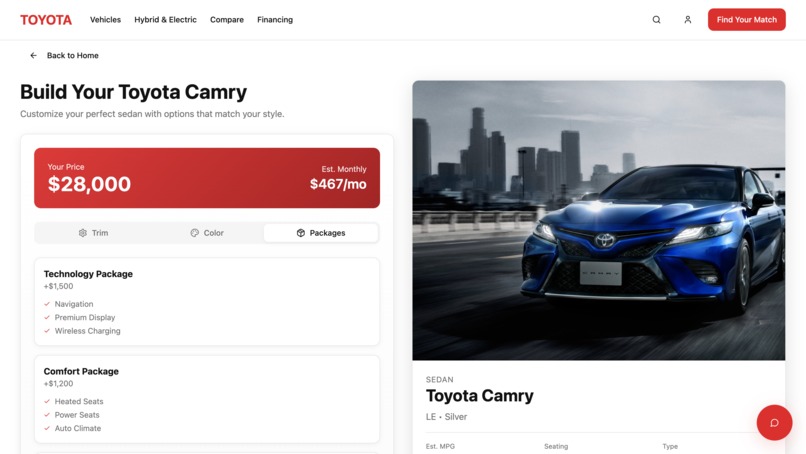806x454 pixels.
Task: Click the back arrow icon
Action: (x=33, y=55)
